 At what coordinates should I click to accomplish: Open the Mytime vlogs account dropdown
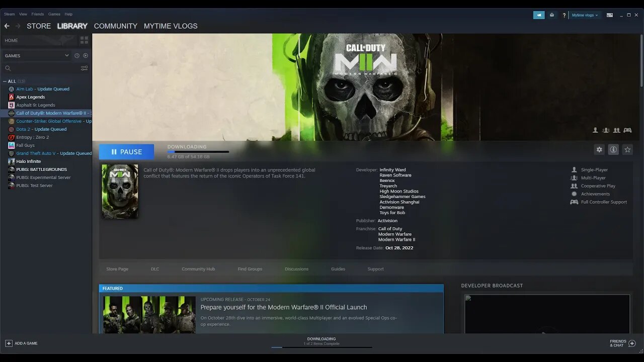click(585, 15)
